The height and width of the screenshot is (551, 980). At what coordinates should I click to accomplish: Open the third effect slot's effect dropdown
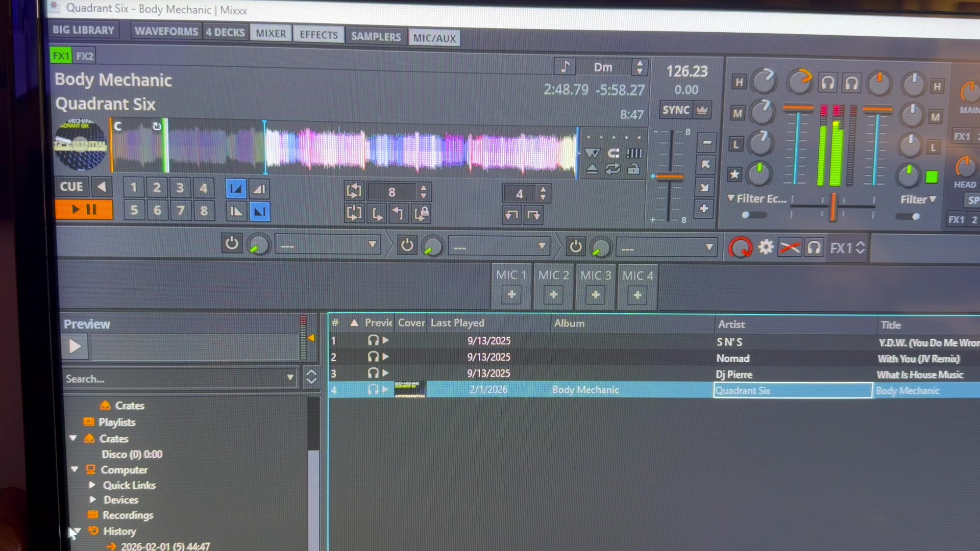666,248
